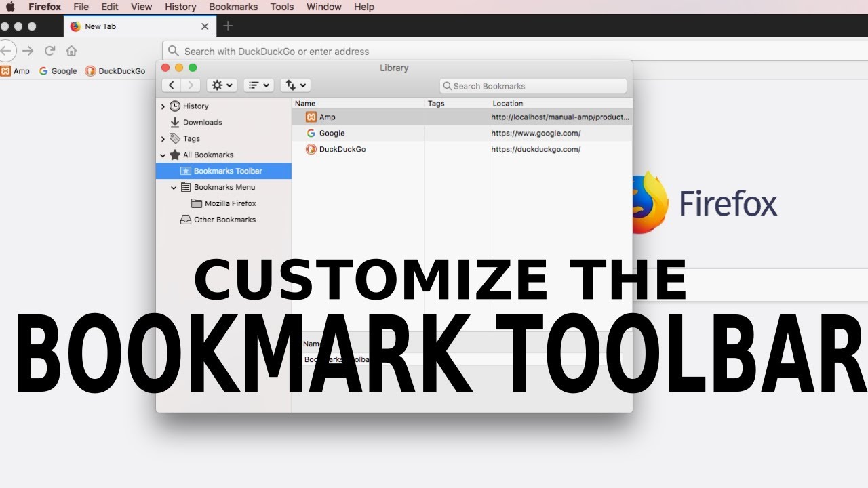Open the Help menu
Image resolution: width=868 pixels, height=488 pixels.
(x=364, y=7)
